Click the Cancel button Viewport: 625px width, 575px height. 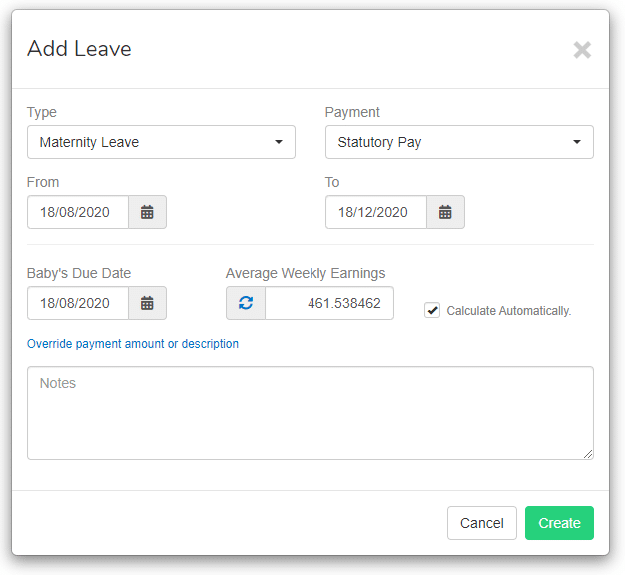click(482, 523)
